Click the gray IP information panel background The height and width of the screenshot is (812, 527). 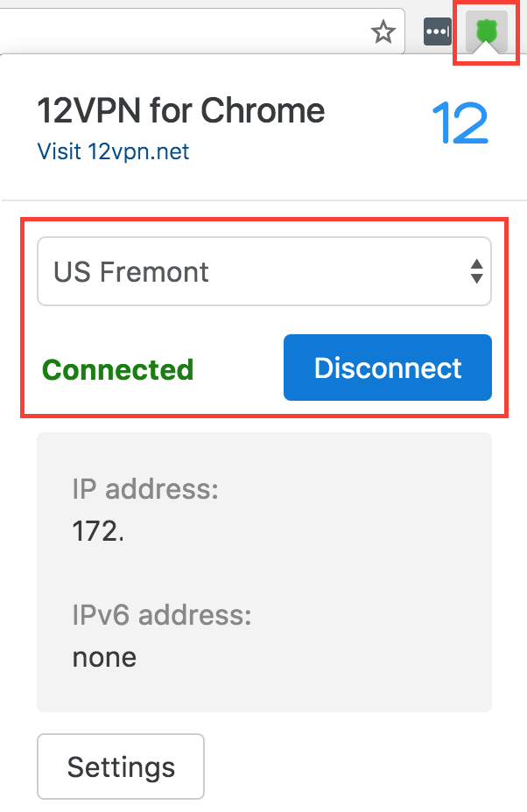(x=350, y=569)
